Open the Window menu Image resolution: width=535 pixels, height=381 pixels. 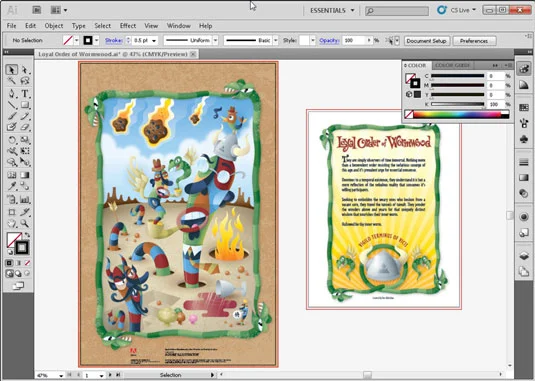coord(178,26)
